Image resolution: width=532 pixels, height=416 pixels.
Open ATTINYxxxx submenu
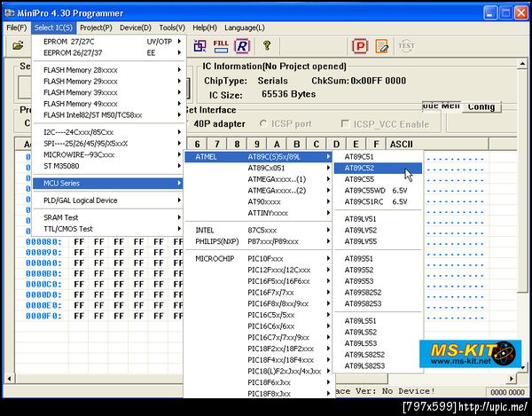point(258,213)
